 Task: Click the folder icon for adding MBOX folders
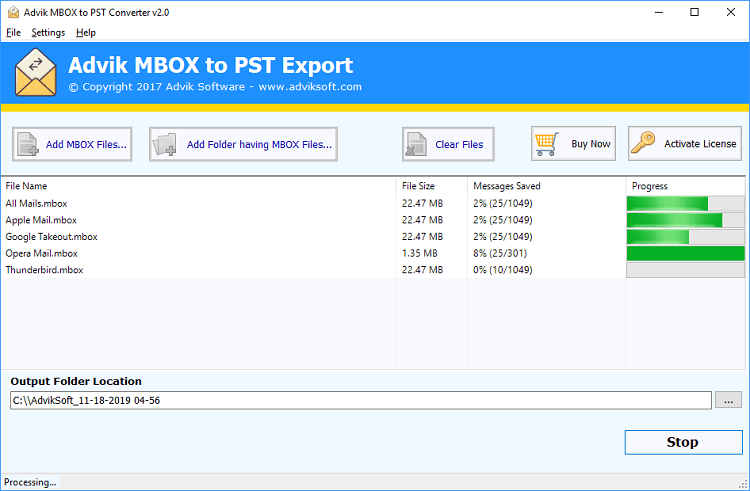(x=165, y=144)
